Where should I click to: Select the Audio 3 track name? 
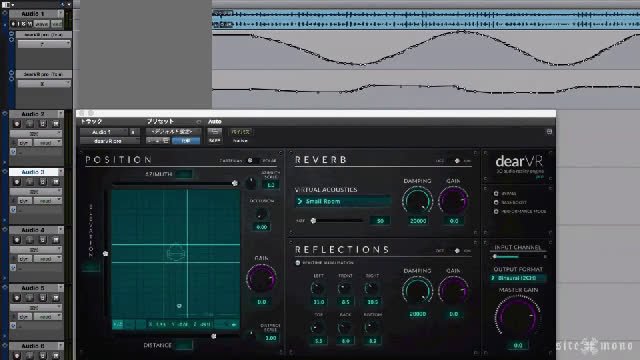[33, 172]
